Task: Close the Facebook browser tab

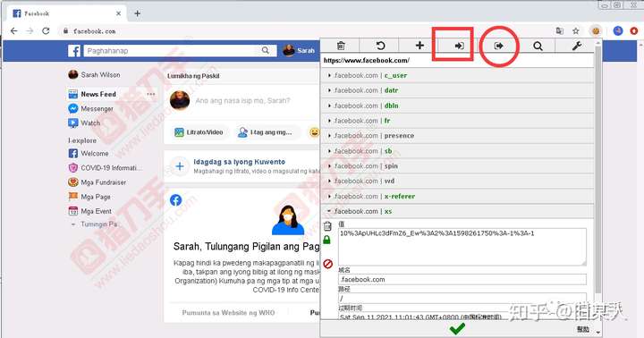Action: [x=118, y=13]
